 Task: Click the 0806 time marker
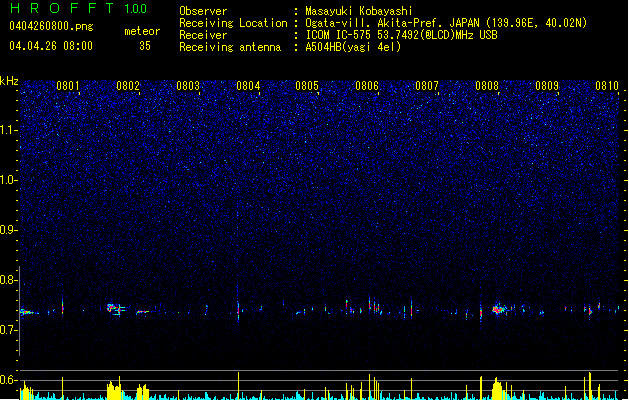(367, 85)
